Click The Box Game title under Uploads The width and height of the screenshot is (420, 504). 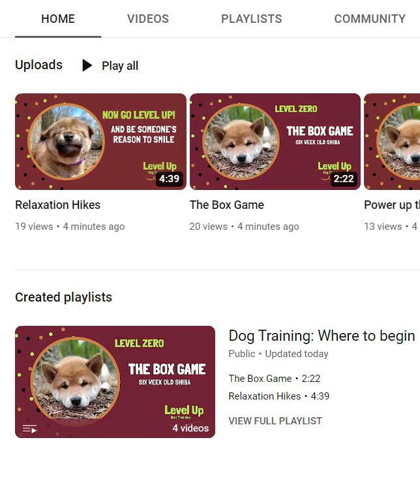tap(227, 205)
